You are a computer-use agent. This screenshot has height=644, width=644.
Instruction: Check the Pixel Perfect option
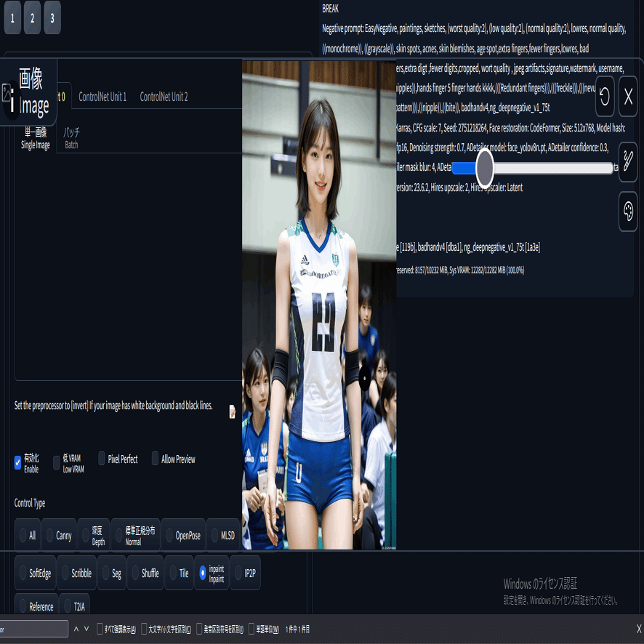[102, 459]
